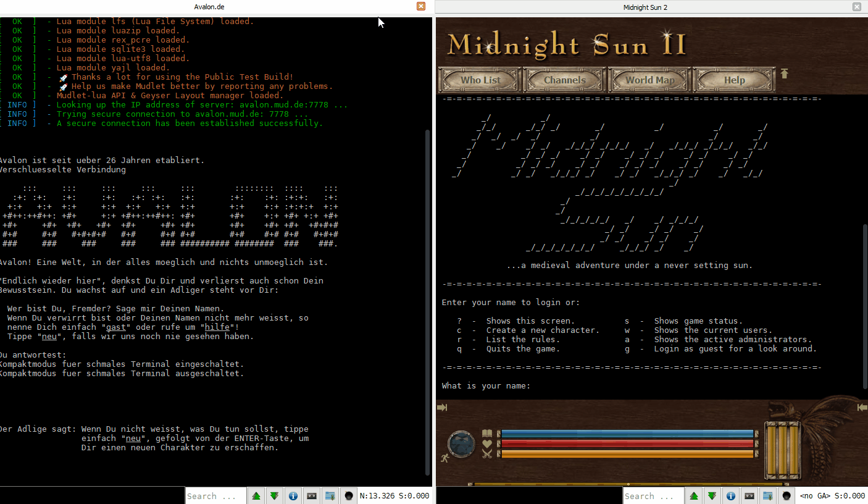Open Help in Midnight Sun

(x=734, y=80)
